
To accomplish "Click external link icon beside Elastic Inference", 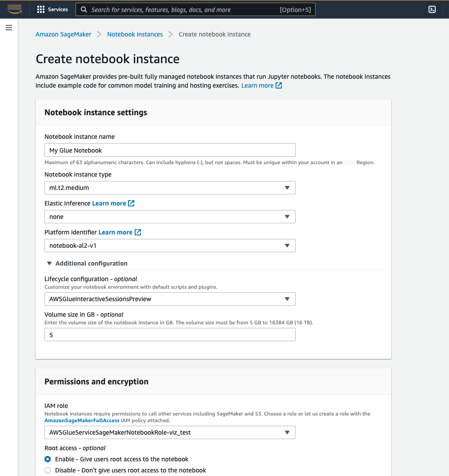I will 131,203.
